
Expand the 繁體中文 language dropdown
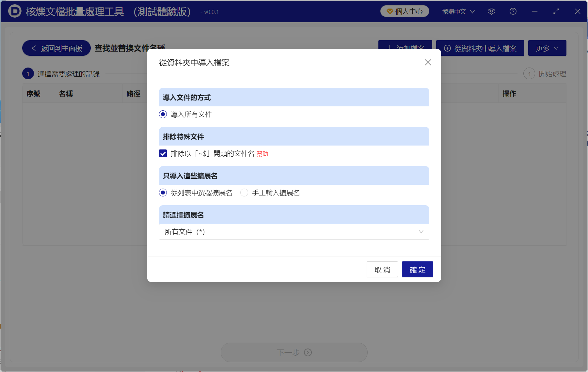[x=458, y=11]
